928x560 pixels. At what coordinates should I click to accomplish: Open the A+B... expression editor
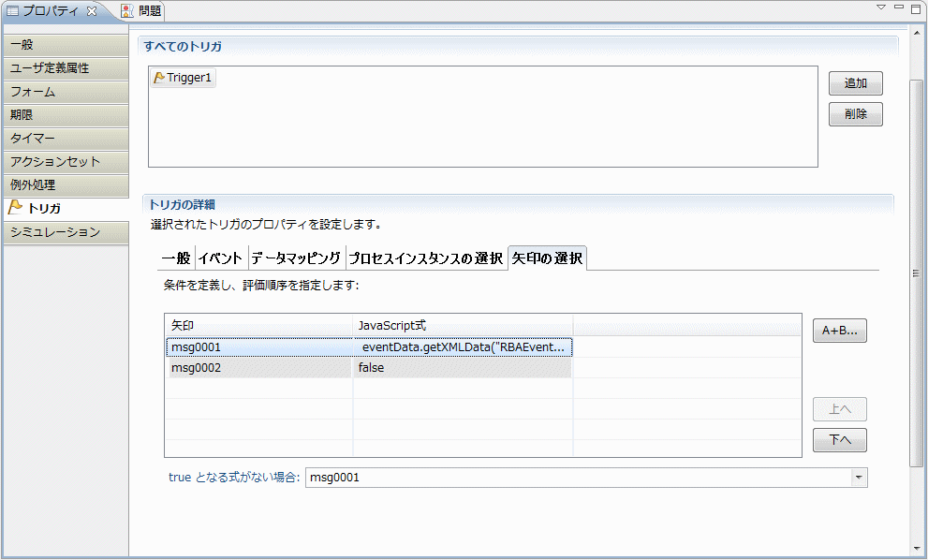839,331
